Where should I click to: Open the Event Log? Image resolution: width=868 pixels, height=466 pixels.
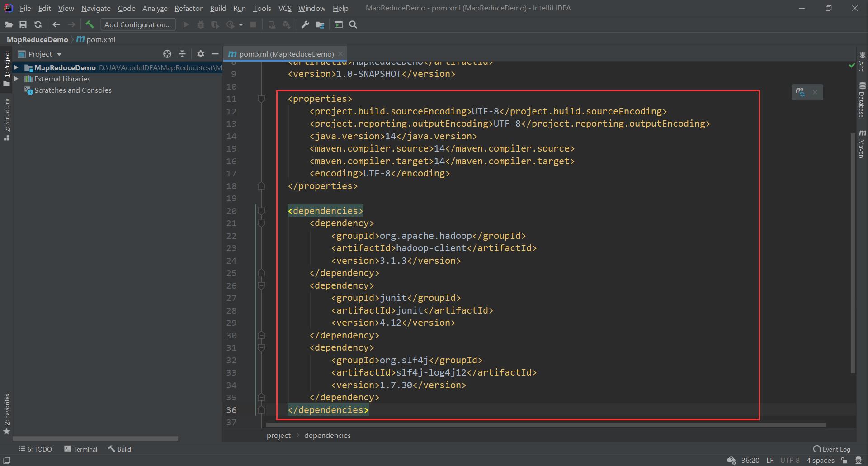tap(832, 449)
